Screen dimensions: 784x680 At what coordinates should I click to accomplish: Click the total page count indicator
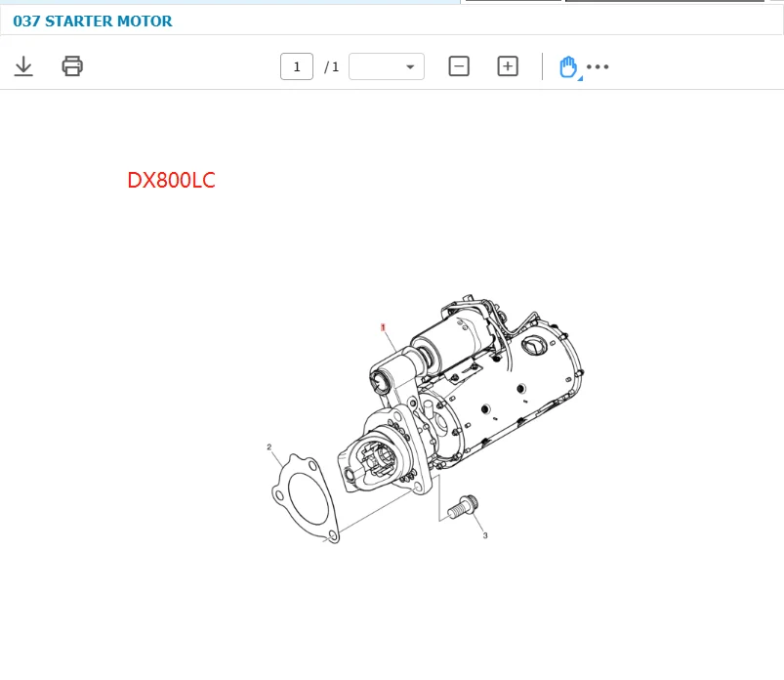tap(332, 66)
